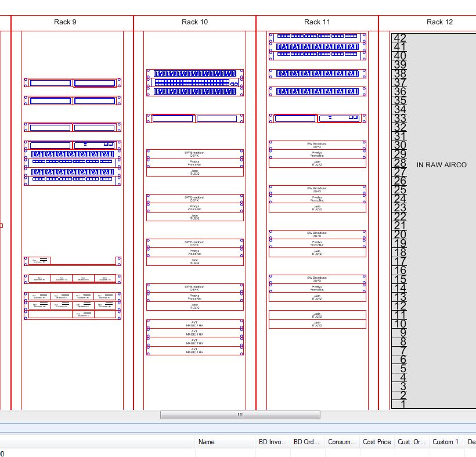Select the Custom 1 column header

pos(445,442)
